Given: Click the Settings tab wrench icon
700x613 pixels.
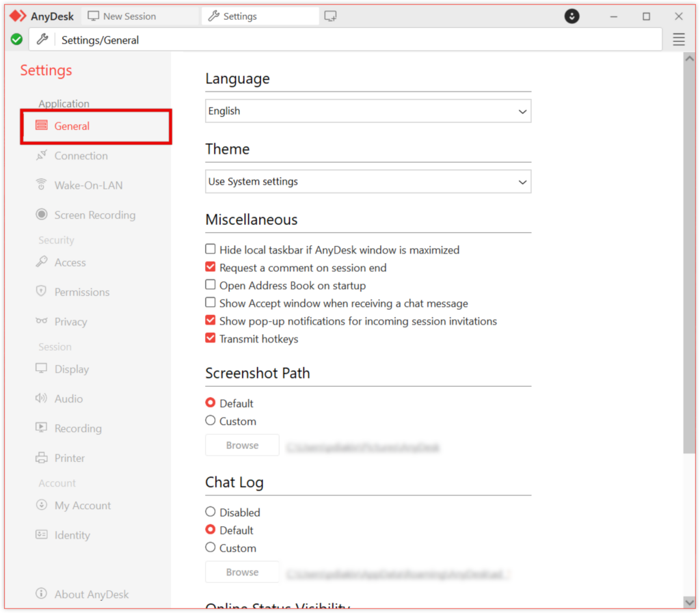Looking at the screenshot, I should coord(214,16).
